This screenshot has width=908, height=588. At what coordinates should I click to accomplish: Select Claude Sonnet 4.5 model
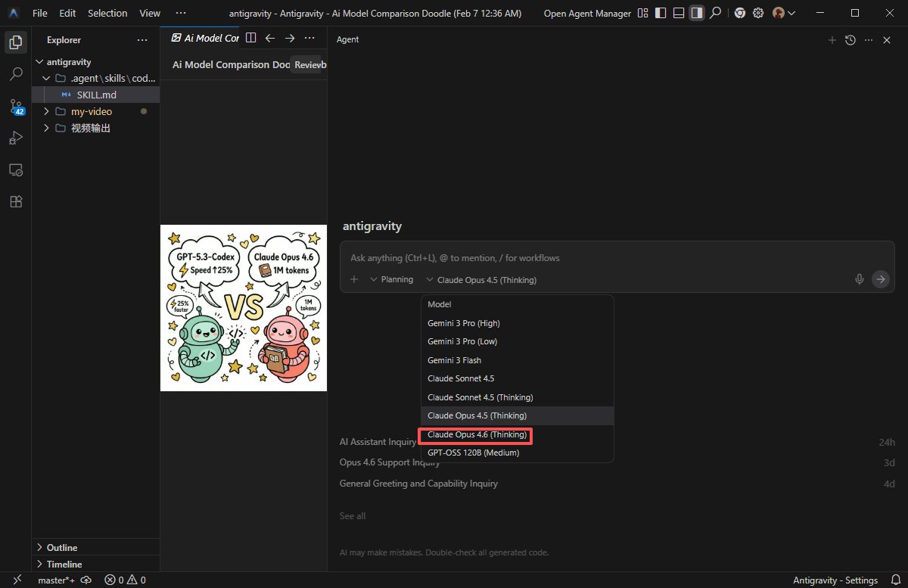tap(517, 378)
